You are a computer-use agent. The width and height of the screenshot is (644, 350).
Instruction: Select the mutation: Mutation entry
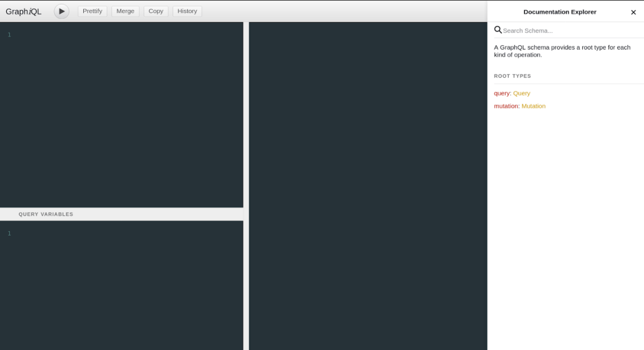(x=519, y=106)
